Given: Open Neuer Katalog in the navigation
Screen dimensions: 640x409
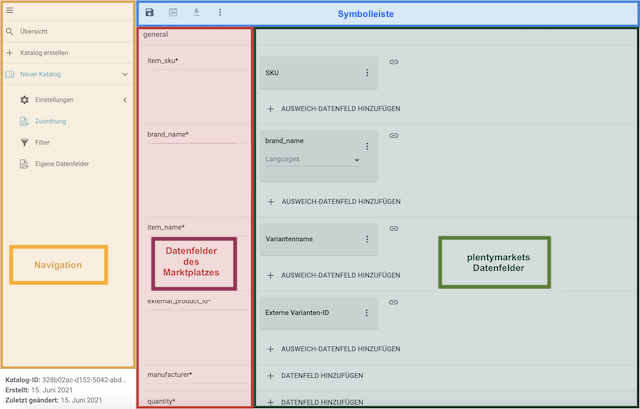Looking at the screenshot, I should point(40,74).
